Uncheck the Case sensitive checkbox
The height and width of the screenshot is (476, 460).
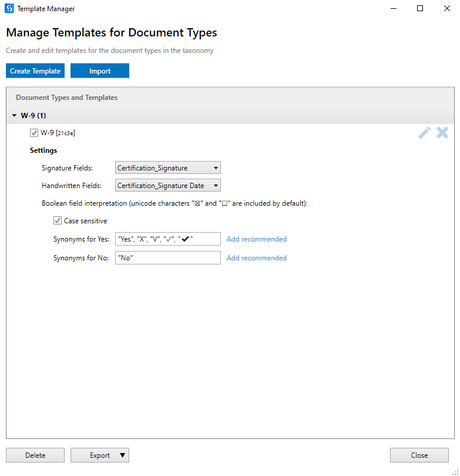[x=58, y=221]
